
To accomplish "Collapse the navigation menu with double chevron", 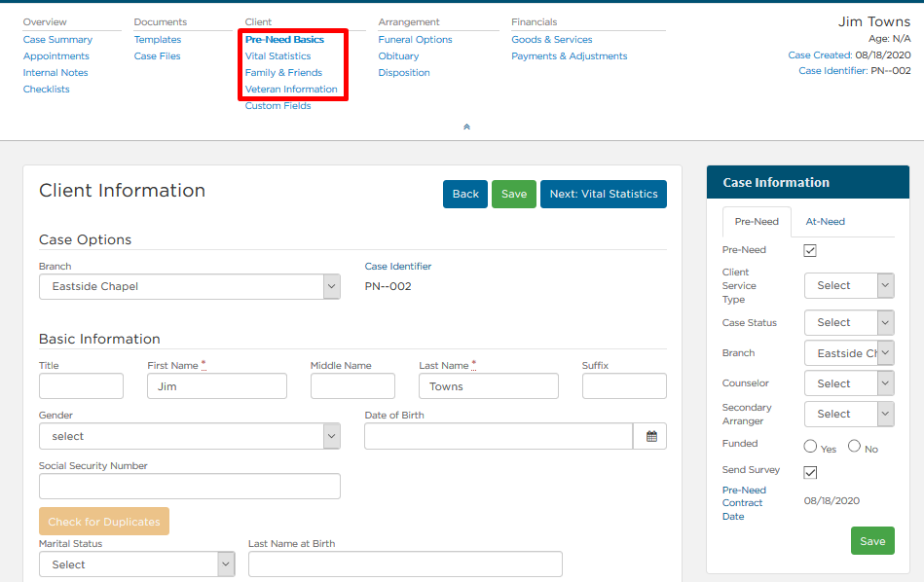I will pos(466,127).
